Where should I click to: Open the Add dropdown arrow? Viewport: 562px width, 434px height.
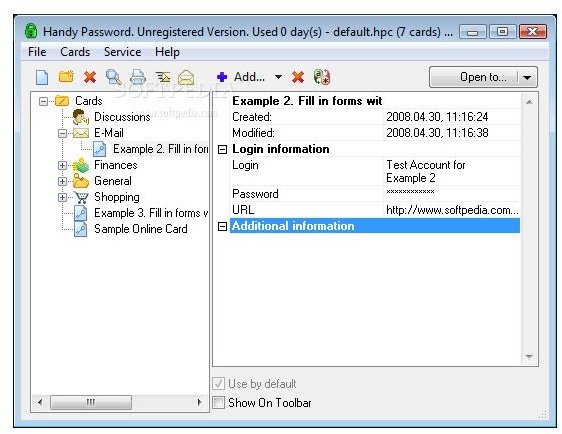pyautogui.click(x=278, y=77)
